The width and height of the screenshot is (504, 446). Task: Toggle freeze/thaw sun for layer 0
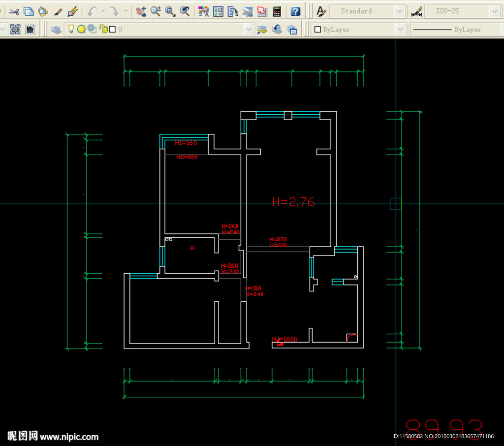(x=81, y=30)
